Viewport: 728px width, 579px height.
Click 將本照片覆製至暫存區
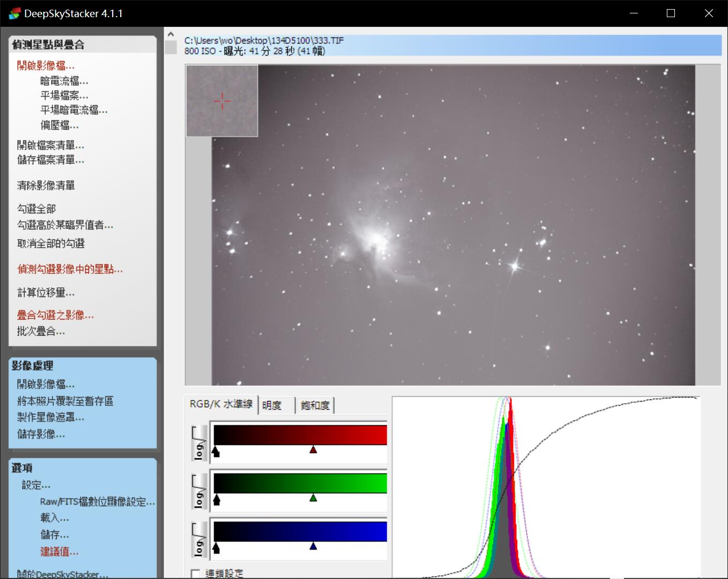(65, 401)
